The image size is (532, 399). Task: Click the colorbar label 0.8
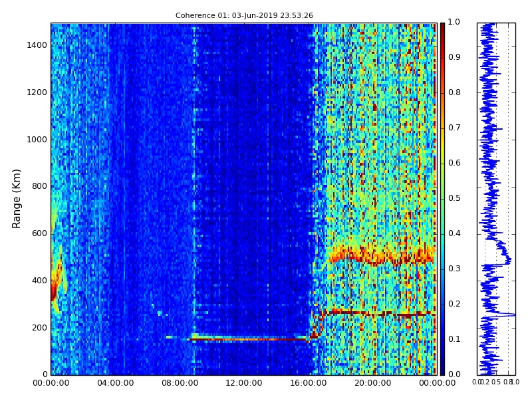coord(454,92)
